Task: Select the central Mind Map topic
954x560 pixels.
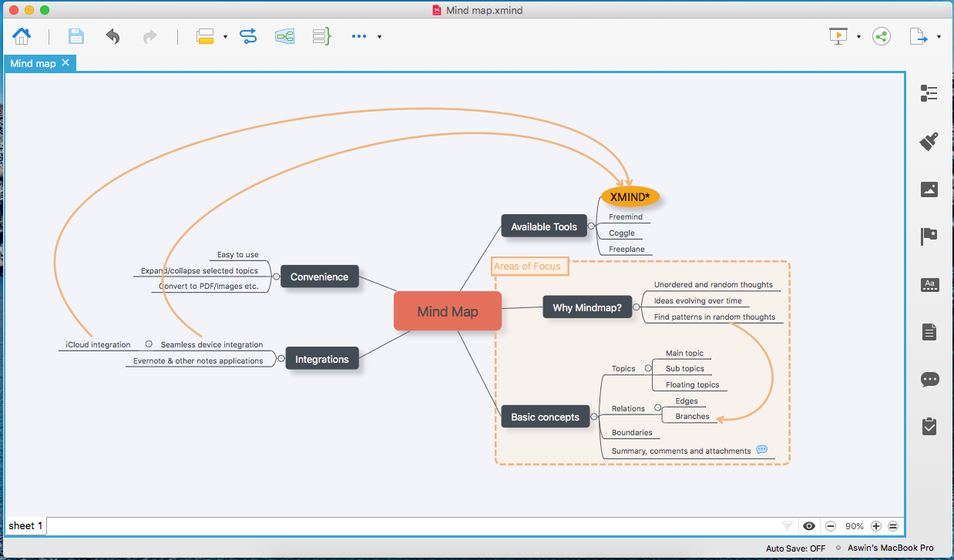Action: click(x=448, y=311)
